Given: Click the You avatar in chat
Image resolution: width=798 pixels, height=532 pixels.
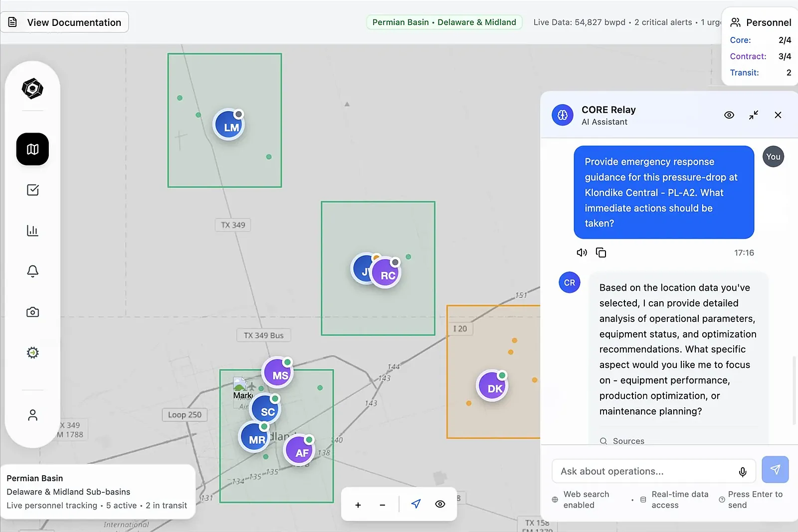Looking at the screenshot, I should pyautogui.click(x=773, y=157).
